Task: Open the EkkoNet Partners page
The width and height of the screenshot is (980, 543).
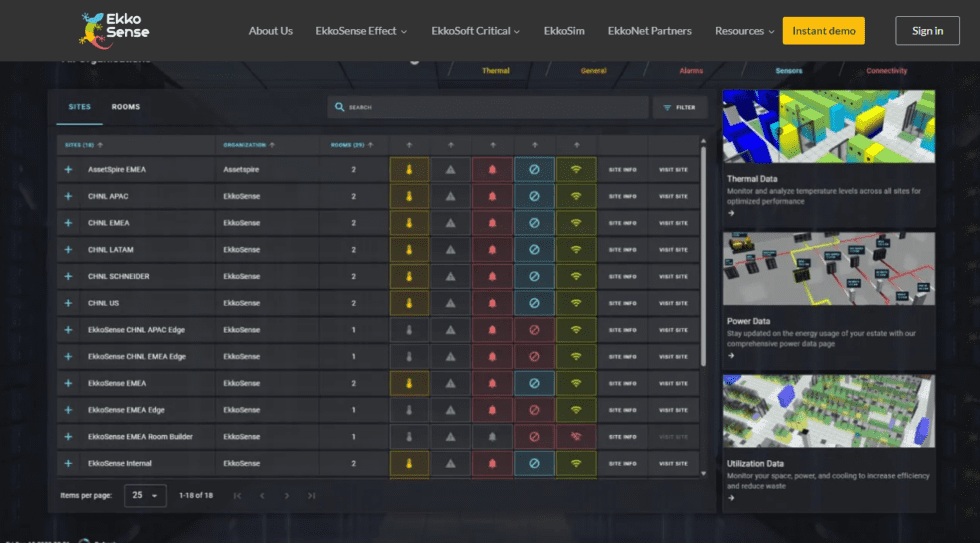Action: click(x=649, y=31)
